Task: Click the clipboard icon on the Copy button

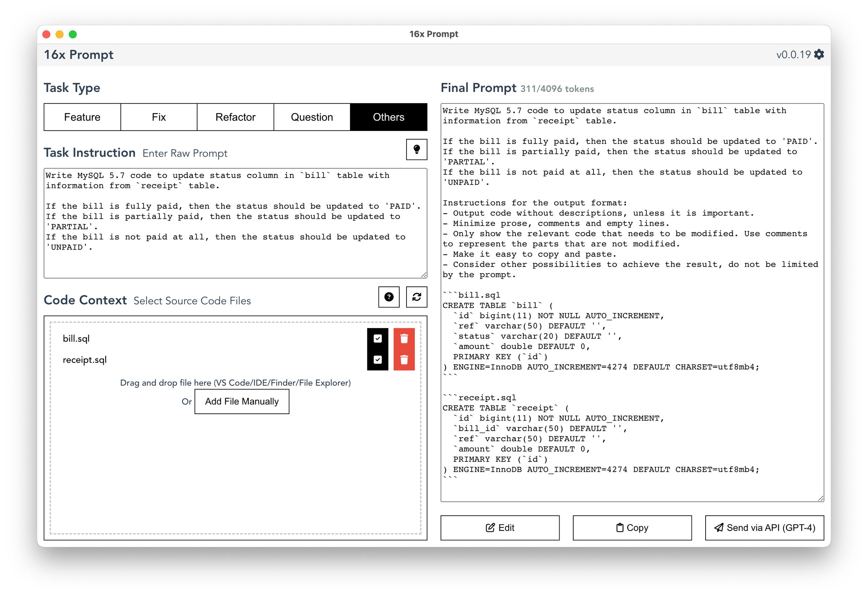Action: point(620,528)
